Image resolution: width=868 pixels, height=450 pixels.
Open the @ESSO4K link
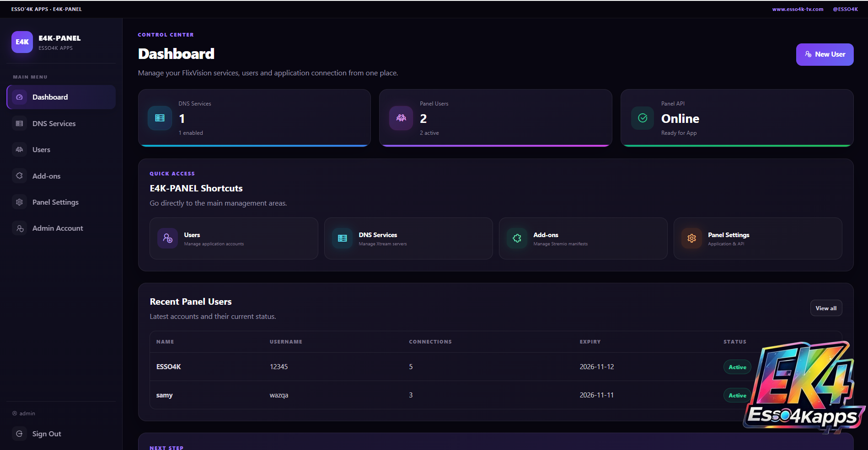click(845, 9)
